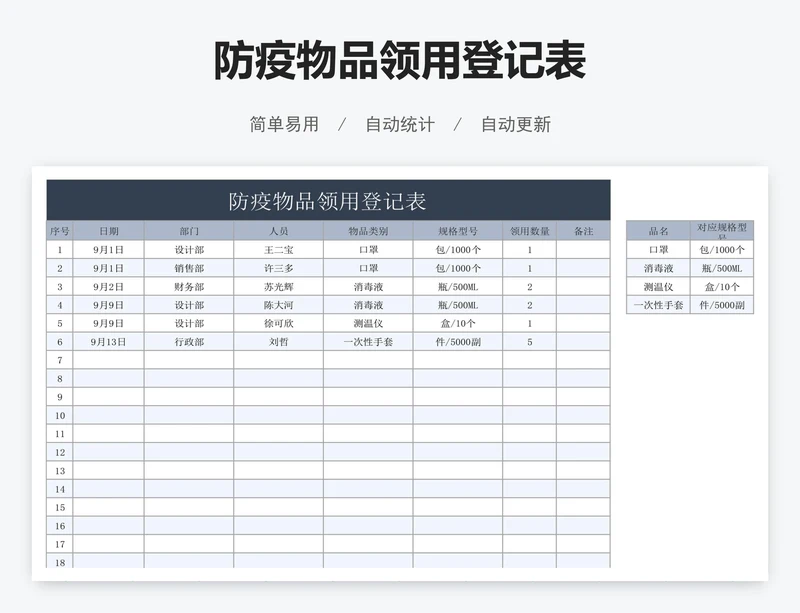Click the 领用数量 column header
800x613 pixels.
coord(529,231)
